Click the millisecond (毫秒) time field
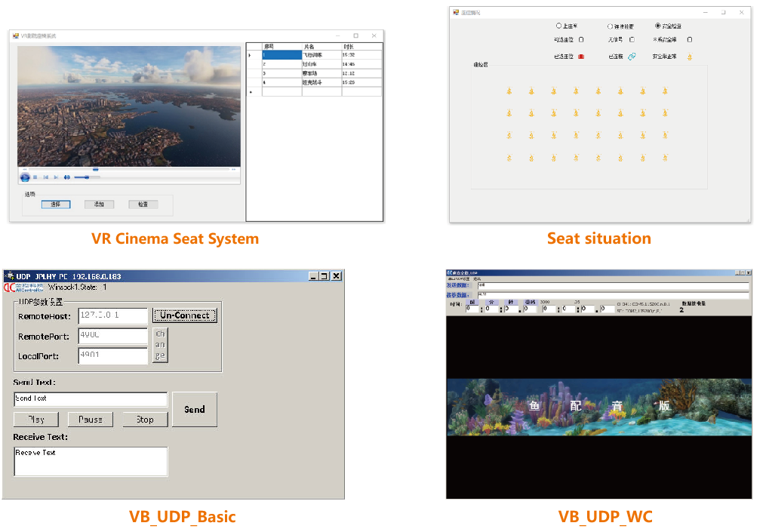The width and height of the screenshot is (763, 532). (x=530, y=309)
